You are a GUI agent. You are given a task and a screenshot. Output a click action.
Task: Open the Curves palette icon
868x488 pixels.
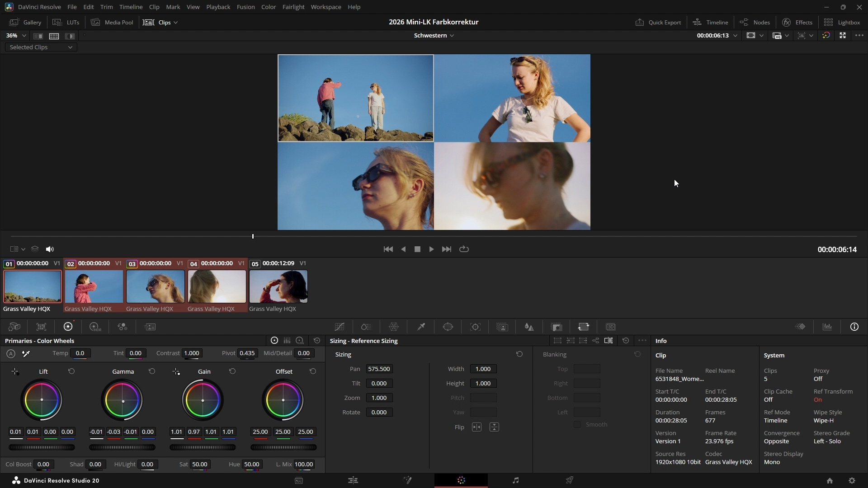[x=340, y=327]
